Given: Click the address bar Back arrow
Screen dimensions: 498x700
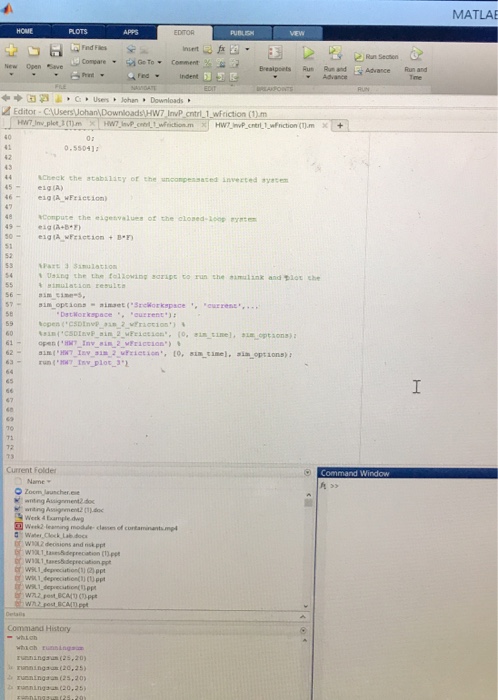Looking at the screenshot, I should [6, 98].
